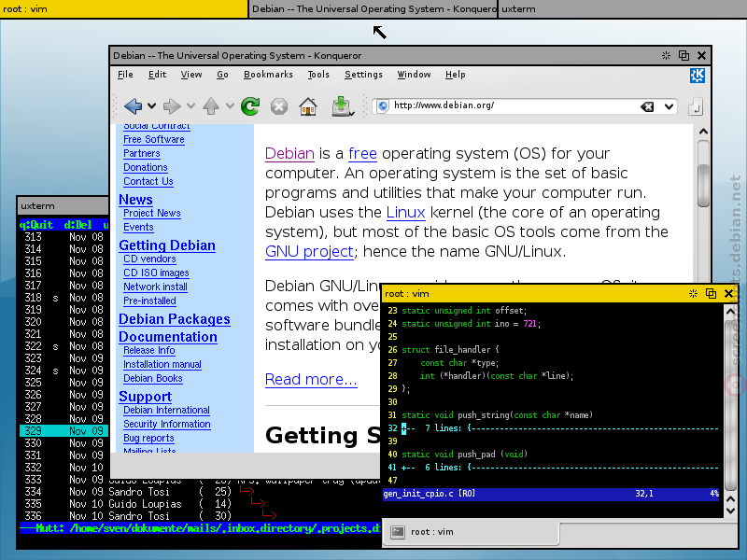The image size is (747, 560).
Task: Go back with Konqueror's Back arrow
Action: pos(133,105)
